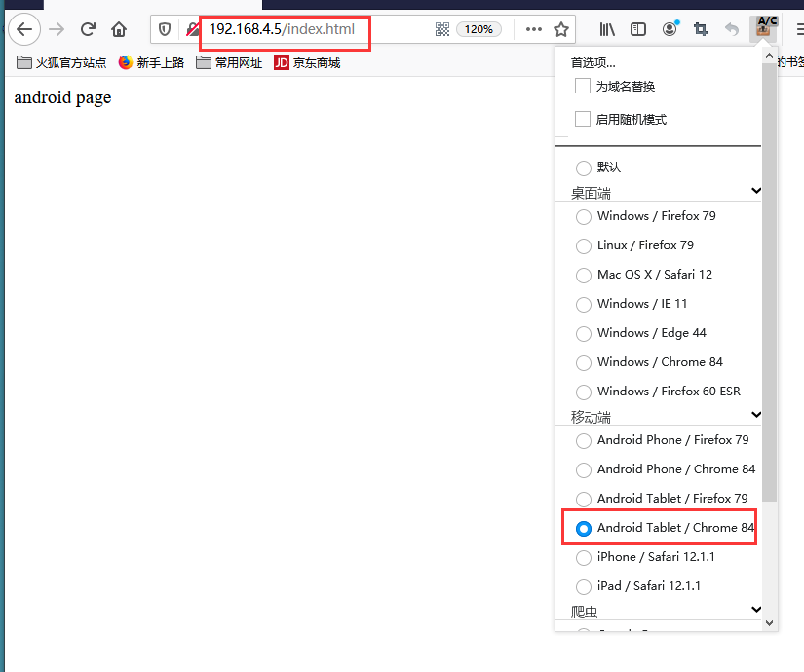Viewport: 804px width, 672px height.
Task: Collapse the 移动端 section
Action: pos(756,414)
